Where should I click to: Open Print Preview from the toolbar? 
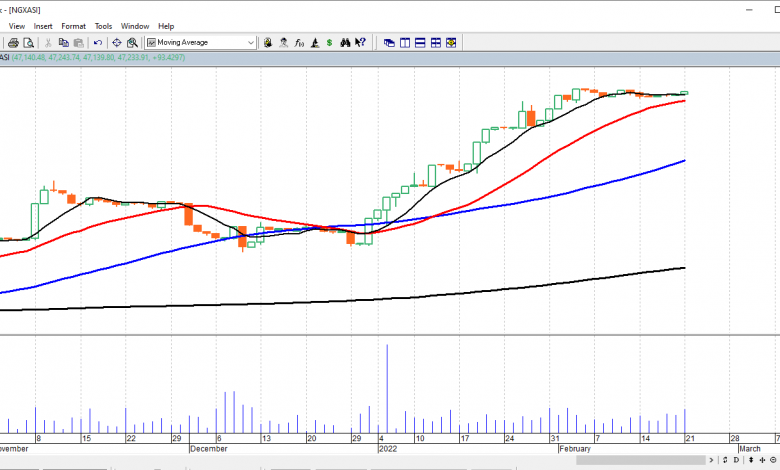click(x=28, y=43)
